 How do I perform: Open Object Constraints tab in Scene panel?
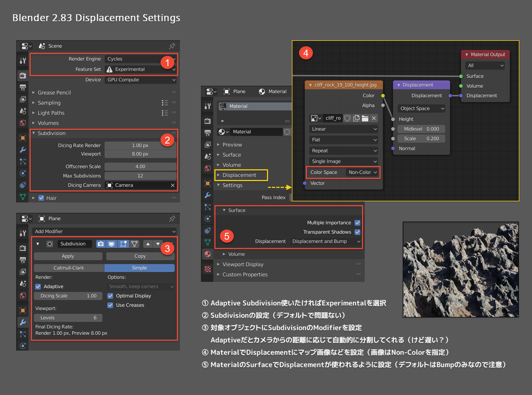click(23, 185)
